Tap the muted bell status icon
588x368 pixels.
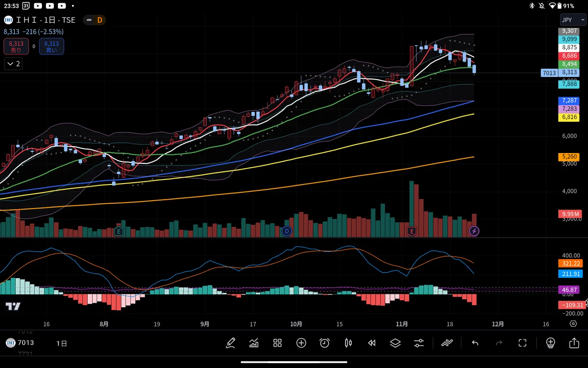(541, 6)
